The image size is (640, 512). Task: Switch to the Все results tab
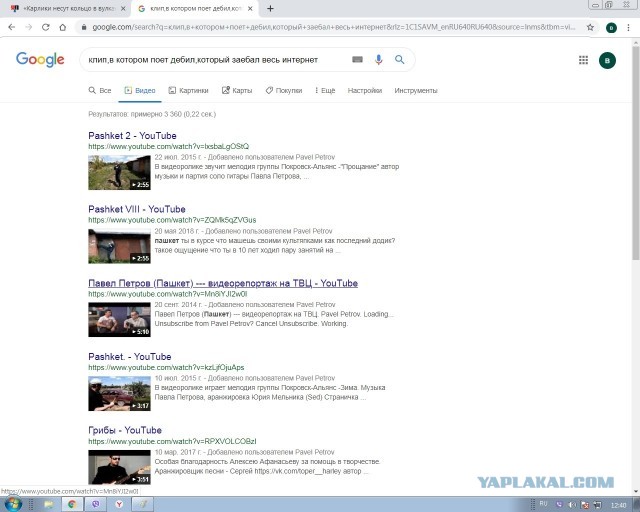tap(100, 91)
